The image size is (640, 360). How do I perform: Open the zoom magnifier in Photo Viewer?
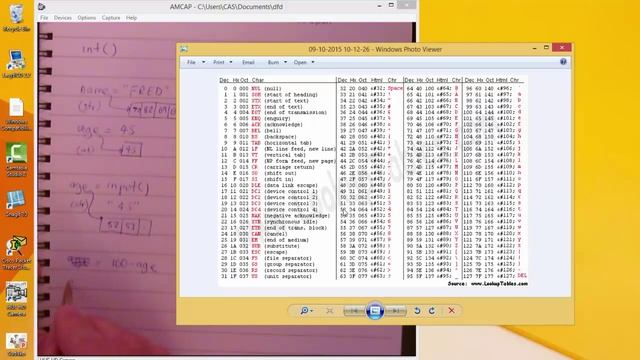(x=307, y=311)
